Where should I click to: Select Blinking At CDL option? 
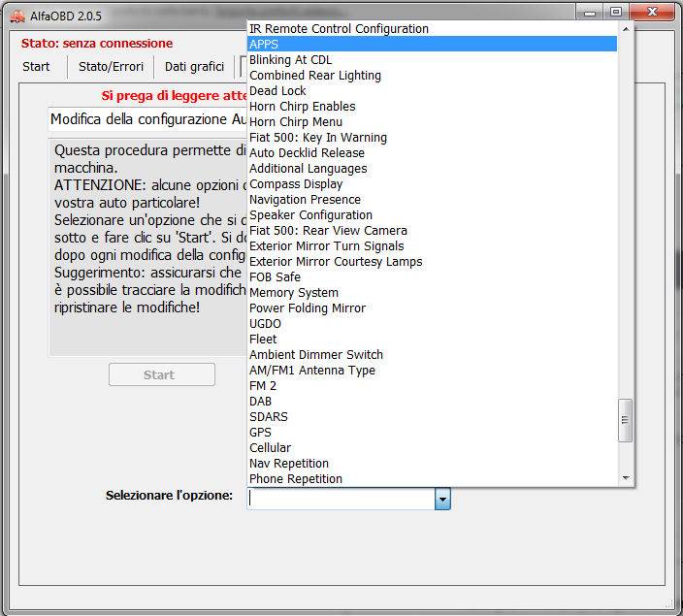432,60
